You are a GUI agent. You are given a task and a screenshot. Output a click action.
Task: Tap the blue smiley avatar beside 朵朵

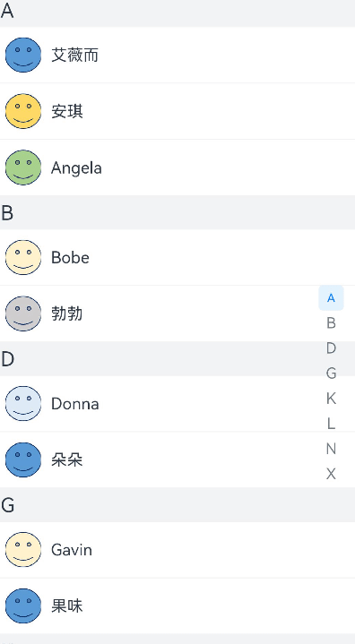point(23,460)
